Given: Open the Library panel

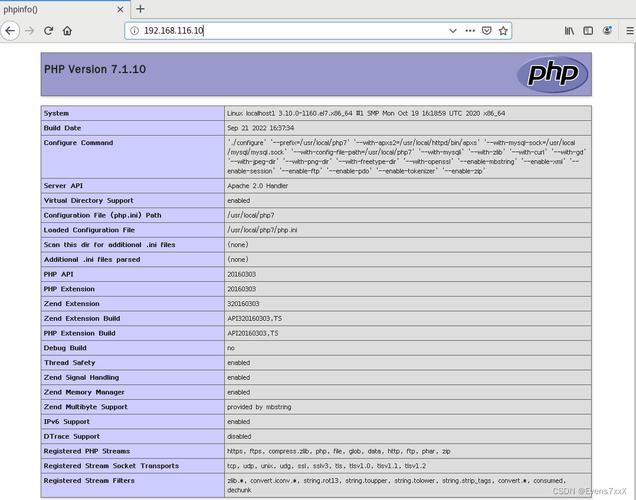Looking at the screenshot, I should tap(569, 31).
